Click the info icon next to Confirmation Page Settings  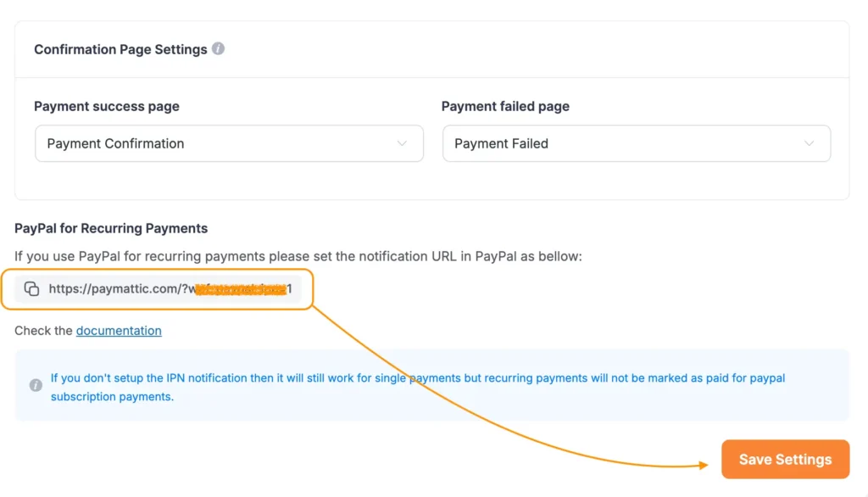click(x=219, y=49)
